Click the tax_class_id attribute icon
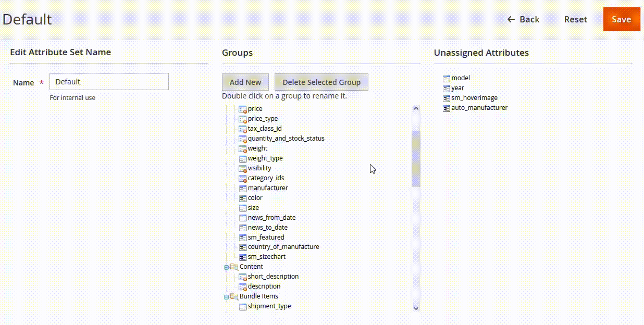Image resolution: width=644 pixels, height=325 pixels. click(242, 129)
